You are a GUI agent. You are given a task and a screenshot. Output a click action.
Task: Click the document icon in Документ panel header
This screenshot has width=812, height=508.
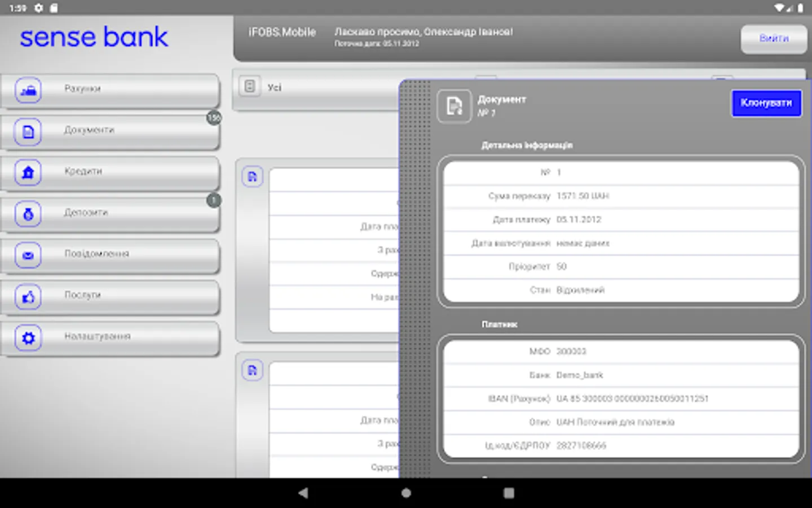coord(454,106)
